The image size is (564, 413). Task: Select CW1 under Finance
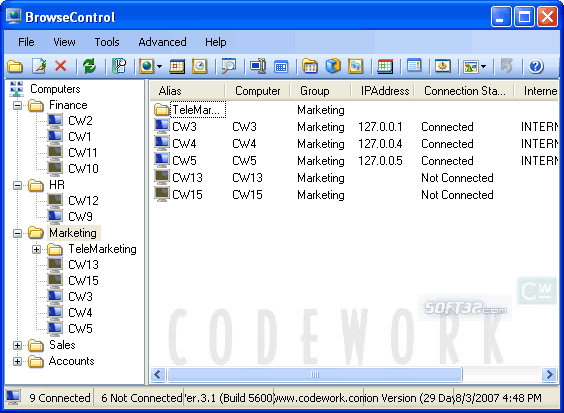tap(80, 137)
